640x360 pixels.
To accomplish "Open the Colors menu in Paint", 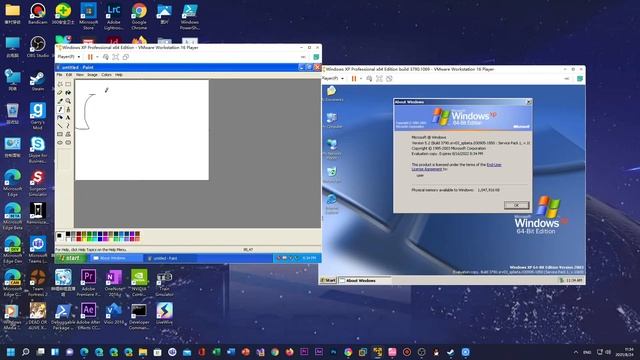I will [x=106, y=75].
